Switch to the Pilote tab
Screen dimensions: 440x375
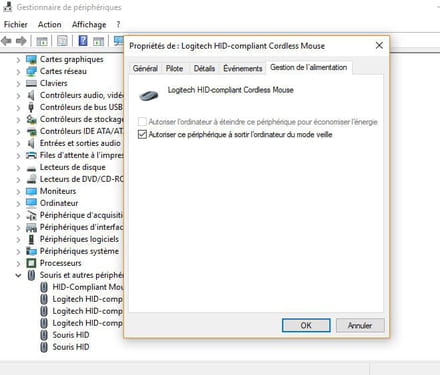point(174,69)
